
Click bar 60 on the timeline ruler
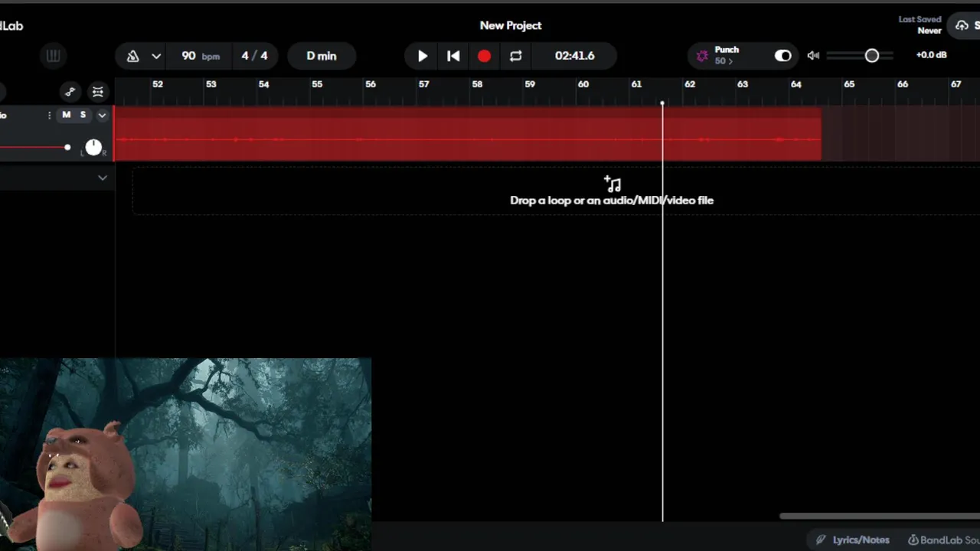pos(583,84)
